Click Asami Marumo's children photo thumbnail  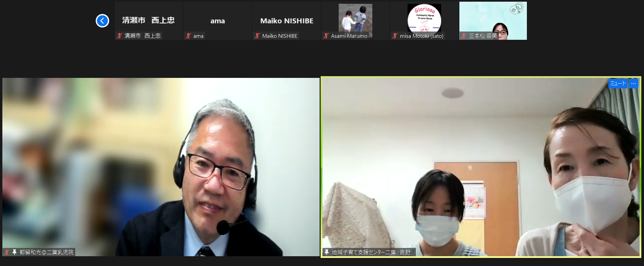click(355, 18)
